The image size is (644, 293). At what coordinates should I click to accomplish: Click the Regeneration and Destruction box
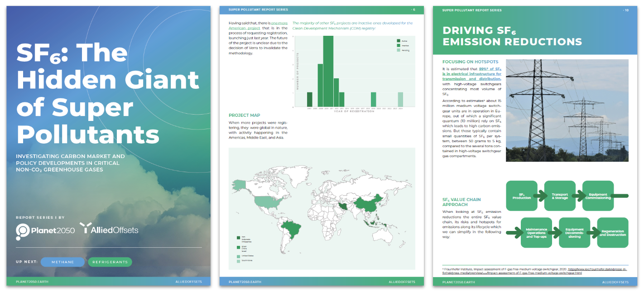coord(612,233)
